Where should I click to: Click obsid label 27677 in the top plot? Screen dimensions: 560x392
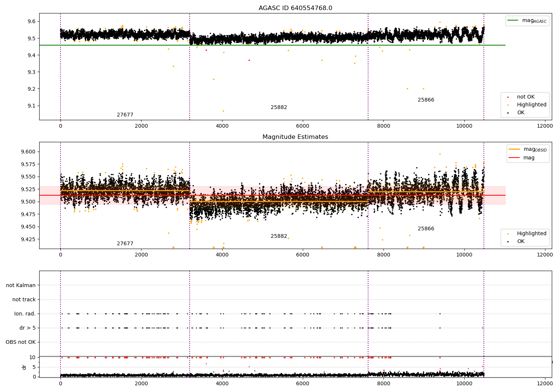click(x=125, y=115)
